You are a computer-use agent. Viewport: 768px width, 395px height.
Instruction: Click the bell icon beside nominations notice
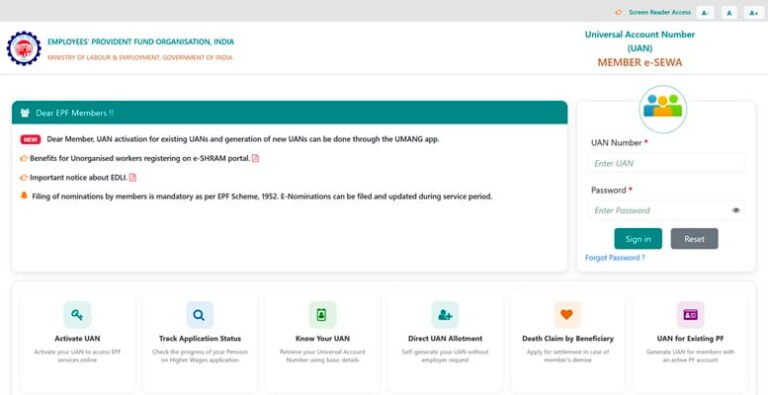[x=24, y=196]
